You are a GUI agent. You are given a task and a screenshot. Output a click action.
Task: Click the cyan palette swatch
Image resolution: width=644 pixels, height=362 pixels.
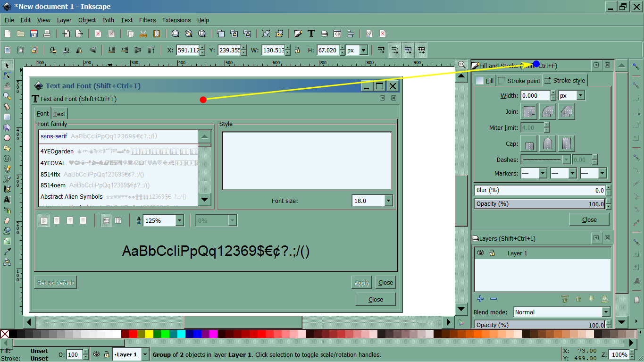pos(181,334)
